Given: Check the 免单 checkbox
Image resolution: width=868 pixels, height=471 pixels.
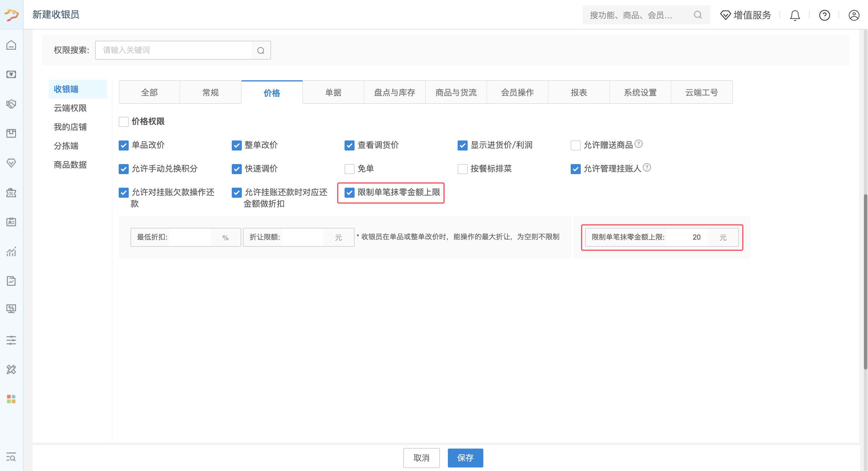Looking at the screenshot, I should (x=350, y=169).
